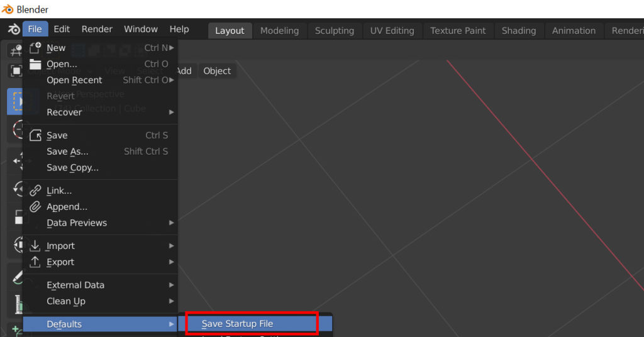Click the arrow beside Recover
Screen dimensions: 644x337
coord(171,112)
